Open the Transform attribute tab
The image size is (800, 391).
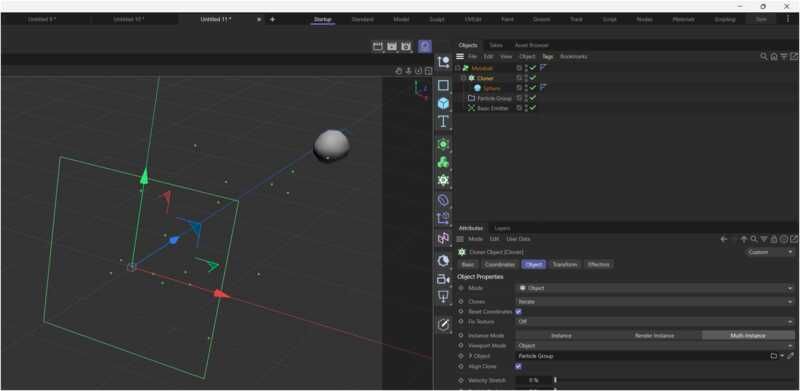(564, 264)
